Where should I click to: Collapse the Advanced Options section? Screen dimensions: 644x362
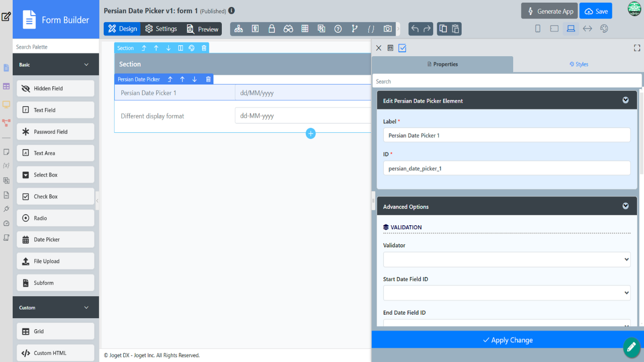click(625, 206)
